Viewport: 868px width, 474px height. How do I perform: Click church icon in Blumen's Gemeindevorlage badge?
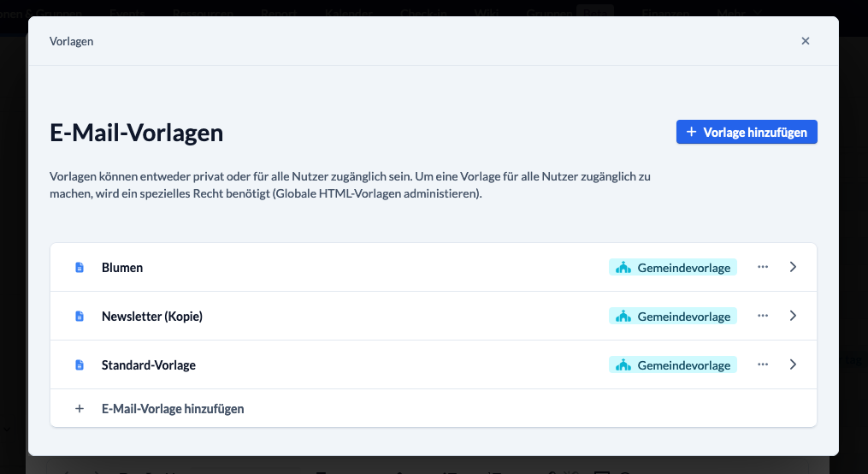[623, 268]
